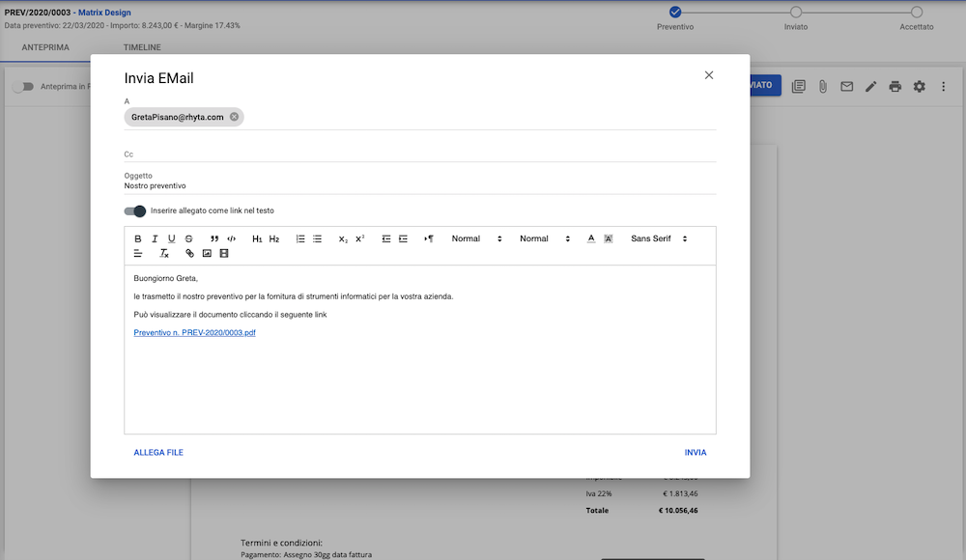Click the 'Buongiorno Greta,' line in the email body
The width and height of the screenshot is (966, 560).
[x=166, y=278]
